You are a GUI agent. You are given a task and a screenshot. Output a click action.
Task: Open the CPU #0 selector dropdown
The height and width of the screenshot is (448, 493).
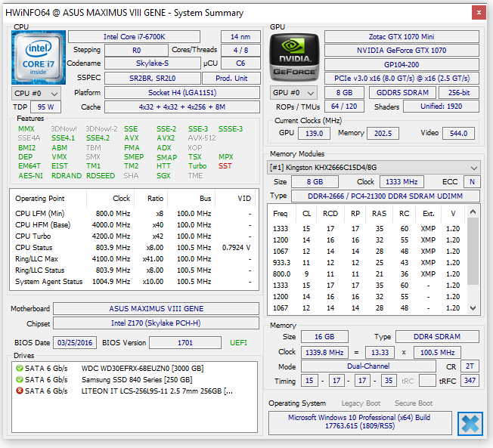pyautogui.click(x=36, y=94)
